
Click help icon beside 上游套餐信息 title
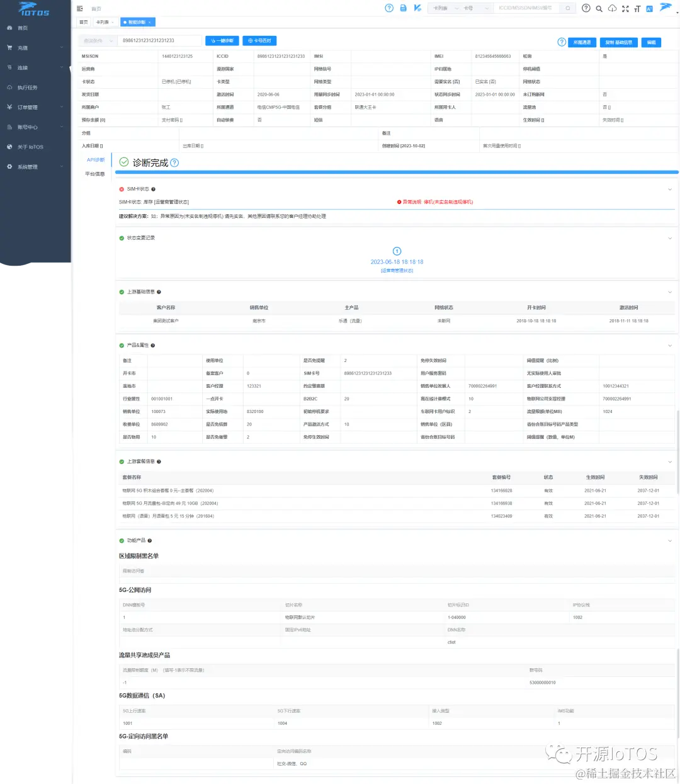[159, 462]
